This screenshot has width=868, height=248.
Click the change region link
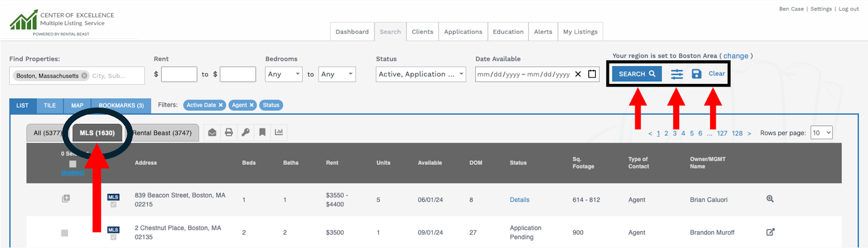pyautogui.click(x=736, y=56)
